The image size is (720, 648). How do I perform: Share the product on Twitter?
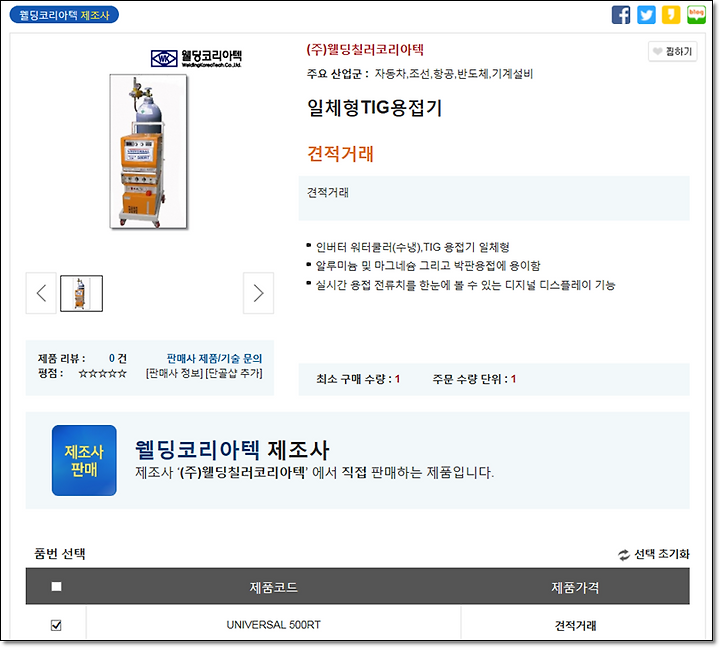[646, 15]
